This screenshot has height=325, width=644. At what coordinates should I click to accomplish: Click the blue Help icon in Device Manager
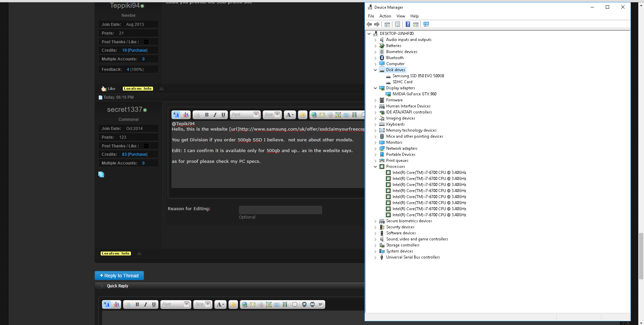(x=408, y=24)
